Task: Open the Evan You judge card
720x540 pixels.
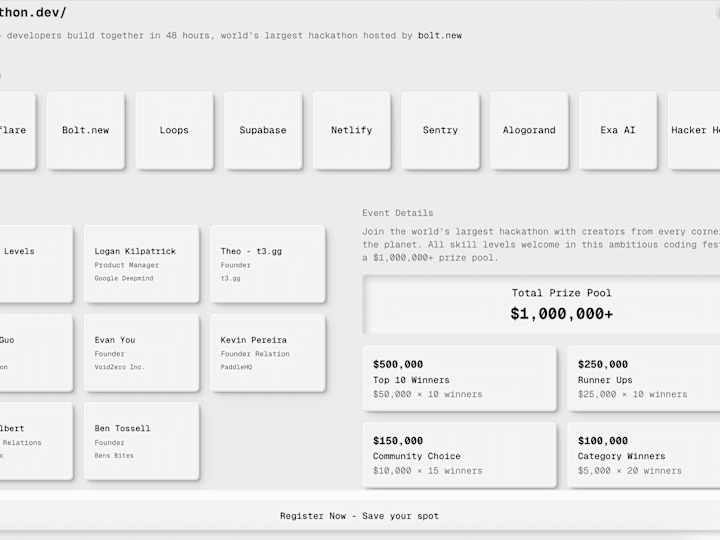Action: pyautogui.click(x=141, y=353)
